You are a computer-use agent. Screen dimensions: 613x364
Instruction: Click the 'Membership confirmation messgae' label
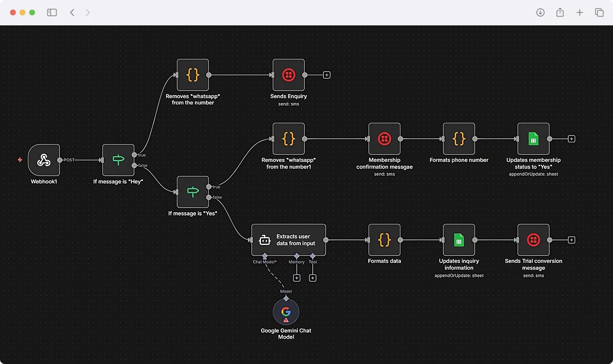point(385,163)
